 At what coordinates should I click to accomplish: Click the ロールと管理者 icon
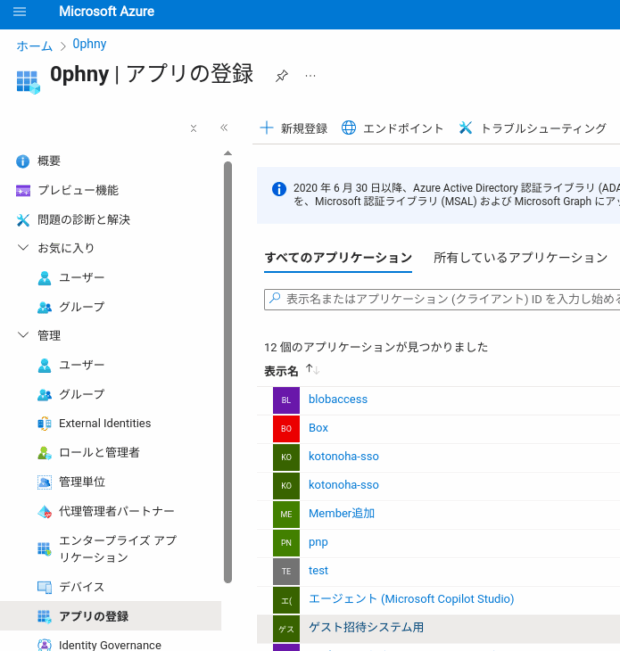[x=44, y=453]
